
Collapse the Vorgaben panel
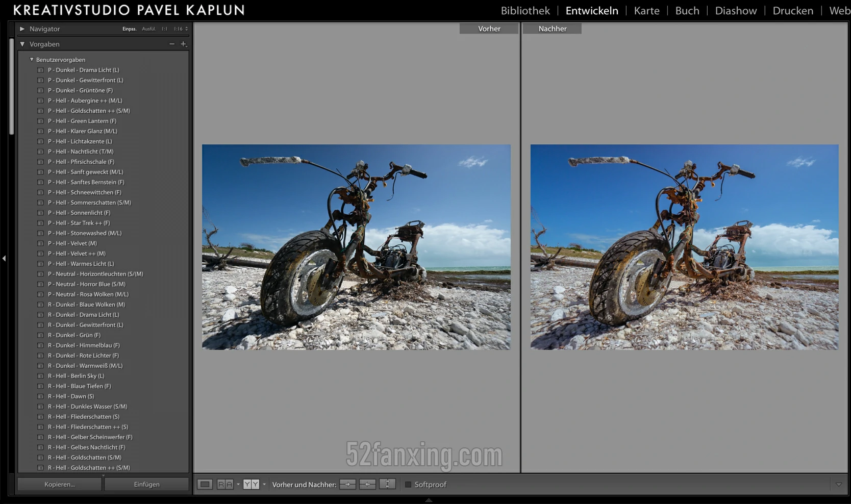coord(22,44)
